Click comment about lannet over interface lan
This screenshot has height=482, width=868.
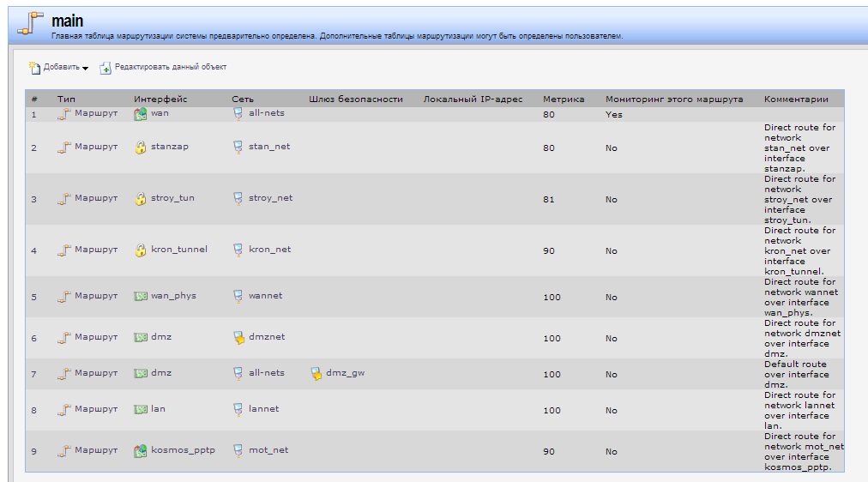click(x=799, y=411)
